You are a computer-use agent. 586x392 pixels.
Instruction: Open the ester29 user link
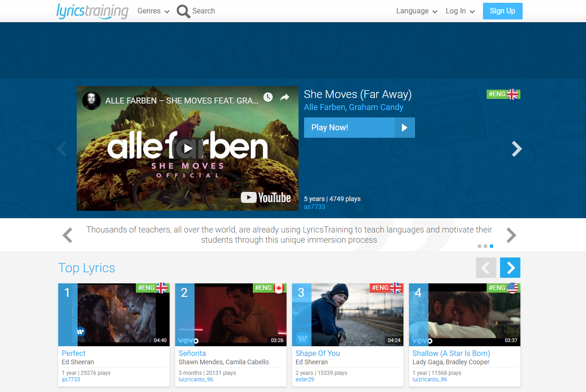coord(305,380)
